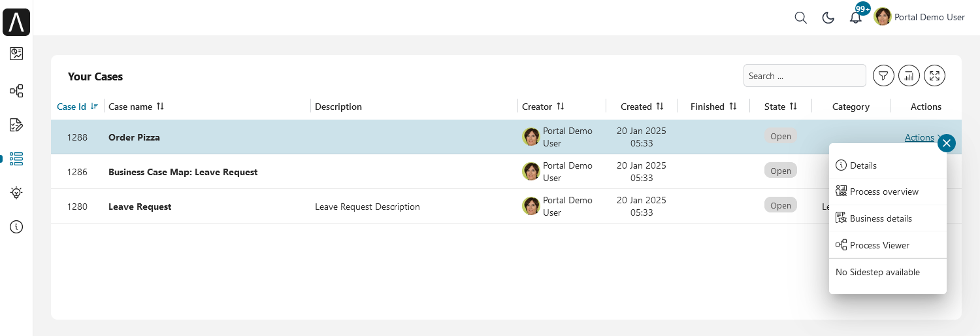
Task: Click Open state badge of case 1280
Action: point(781,205)
